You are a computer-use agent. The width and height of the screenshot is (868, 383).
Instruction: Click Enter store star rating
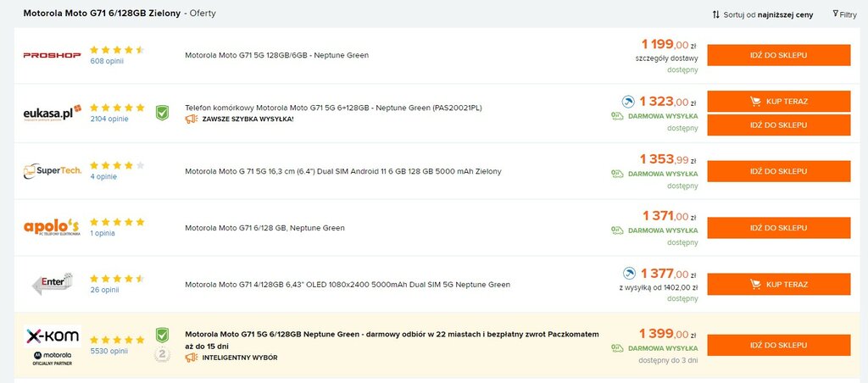click(117, 279)
